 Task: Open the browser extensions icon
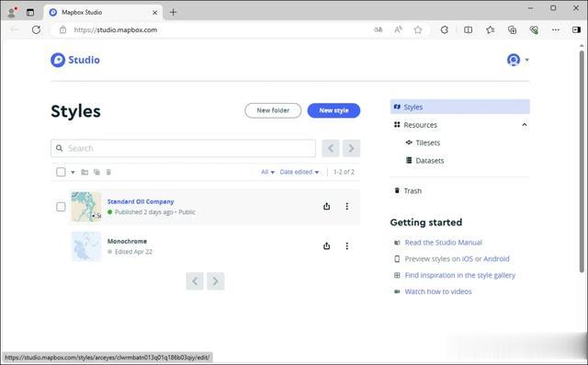click(x=445, y=30)
